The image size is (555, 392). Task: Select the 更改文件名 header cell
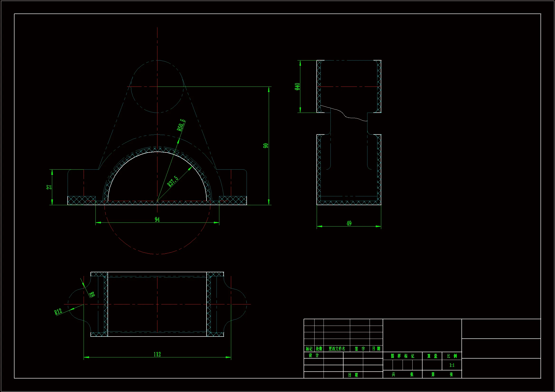[x=337, y=349]
